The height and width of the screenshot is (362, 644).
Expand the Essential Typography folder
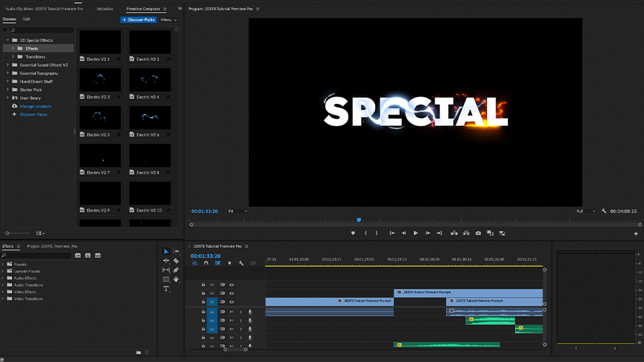(x=7, y=73)
